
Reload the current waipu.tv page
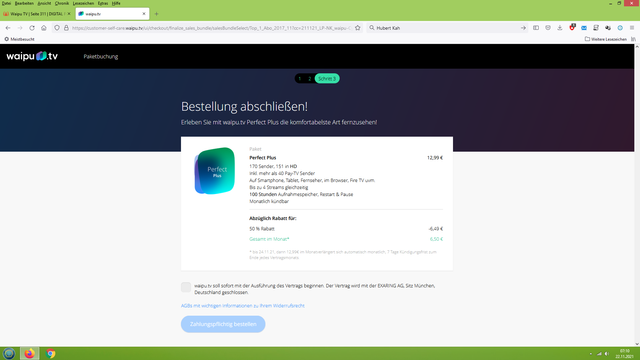click(32, 28)
